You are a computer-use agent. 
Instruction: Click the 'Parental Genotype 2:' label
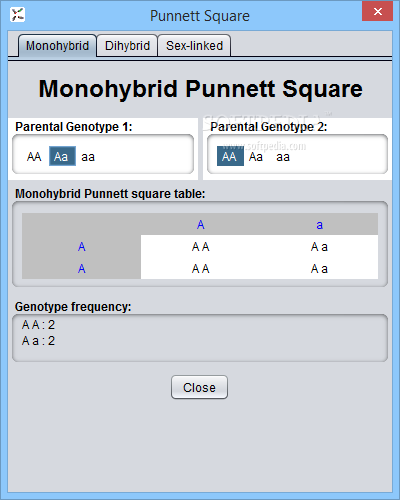click(x=269, y=127)
